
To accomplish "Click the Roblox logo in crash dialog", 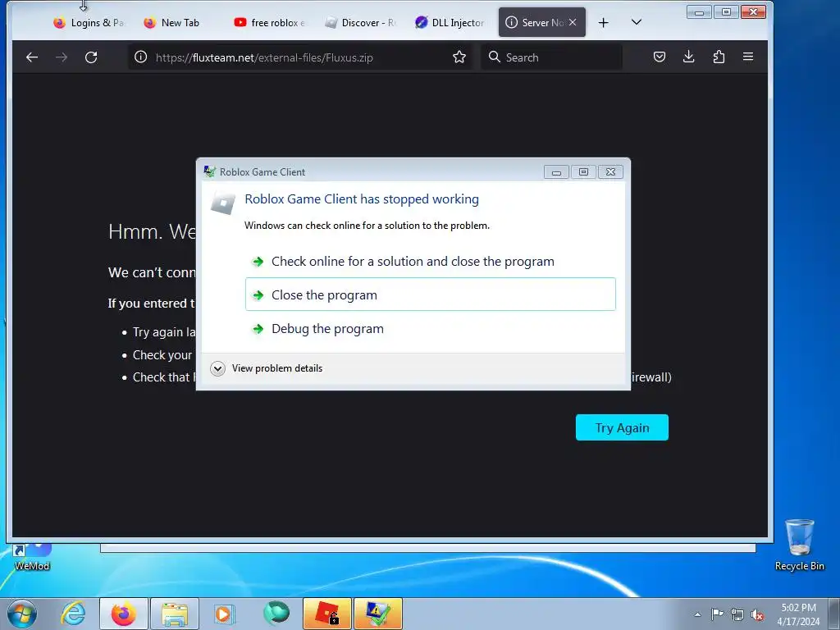I will coord(223,203).
